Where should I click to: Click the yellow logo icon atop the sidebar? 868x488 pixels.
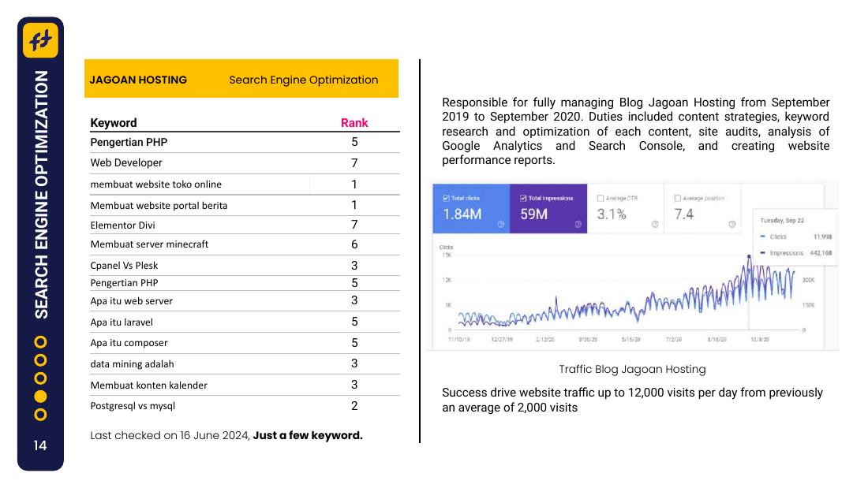tap(40, 40)
